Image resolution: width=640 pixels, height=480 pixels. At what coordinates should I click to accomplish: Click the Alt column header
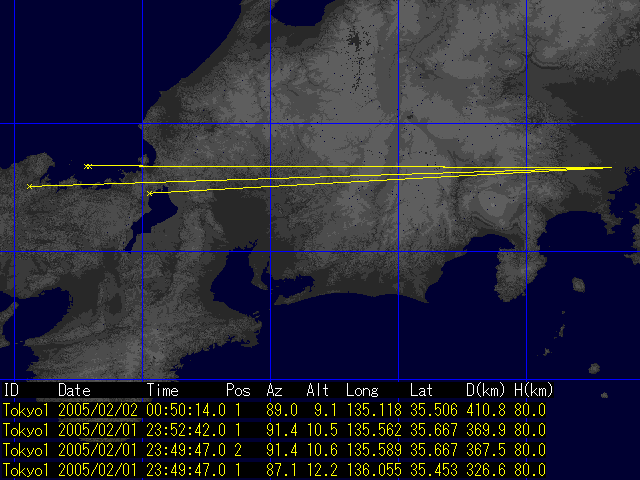[x=317, y=390]
